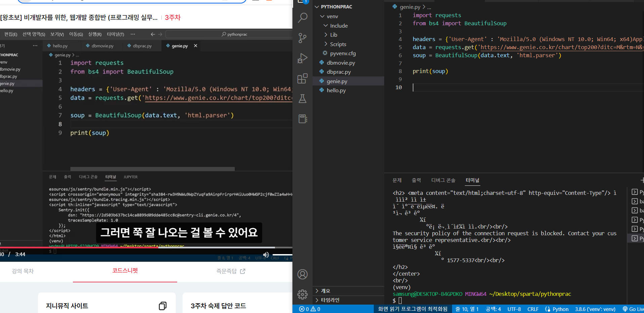Click CRLF line ending in status bar

(x=533, y=309)
